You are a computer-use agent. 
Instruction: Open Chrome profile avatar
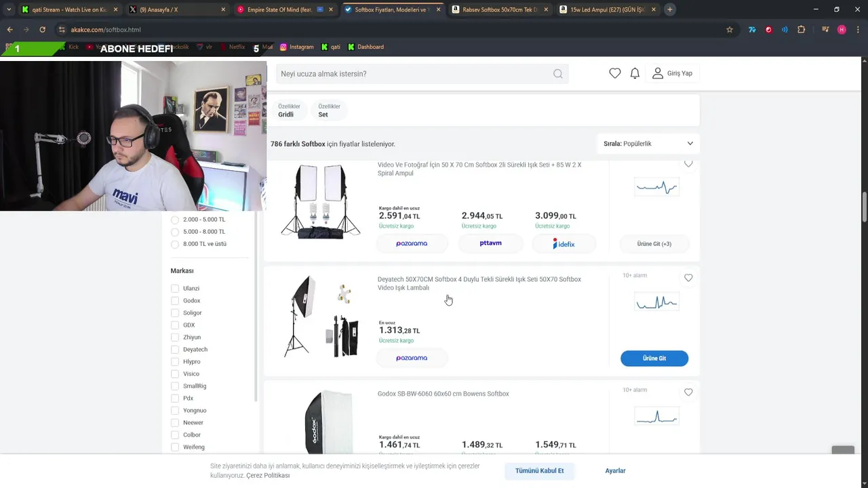[842, 30]
